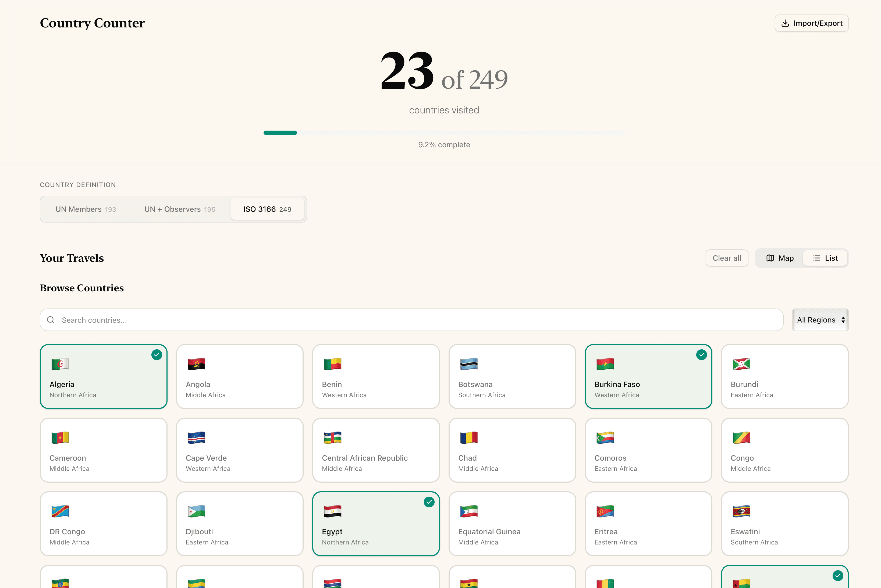Click the Angola flag icon
881x588 pixels.
point(196,364)
